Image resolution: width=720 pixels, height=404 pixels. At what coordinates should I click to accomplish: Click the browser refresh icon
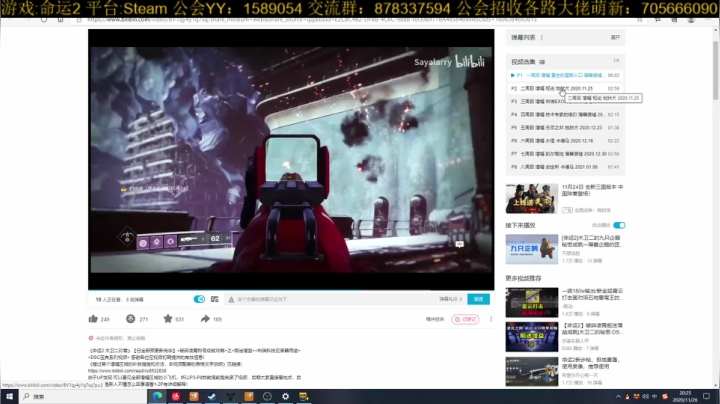coord(44,20)
